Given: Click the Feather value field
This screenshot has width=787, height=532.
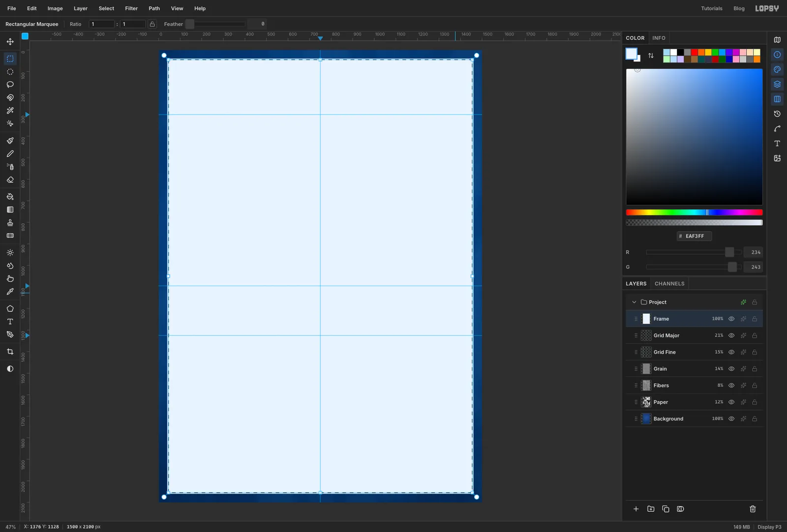Looking at the screenshot, I should click(x=257, y=24).
